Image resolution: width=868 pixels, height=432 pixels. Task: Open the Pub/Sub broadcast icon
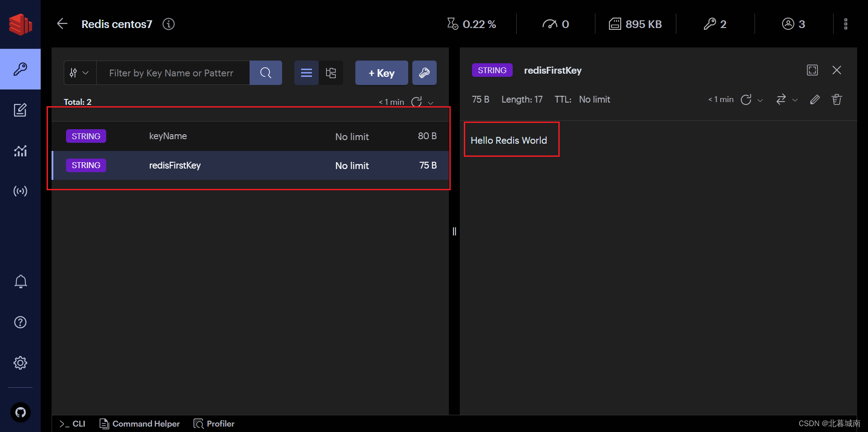click(20, 191)
